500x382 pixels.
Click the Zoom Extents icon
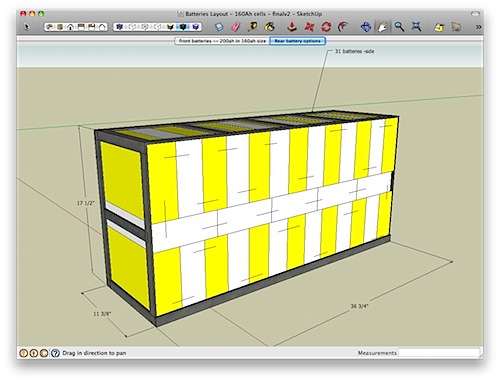[416, 27]
